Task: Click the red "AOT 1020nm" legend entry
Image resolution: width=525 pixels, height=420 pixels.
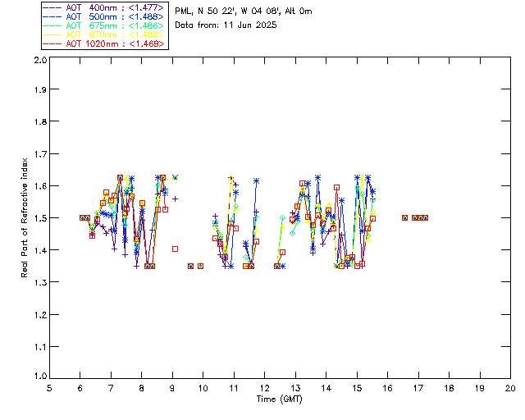Action: 103,43
